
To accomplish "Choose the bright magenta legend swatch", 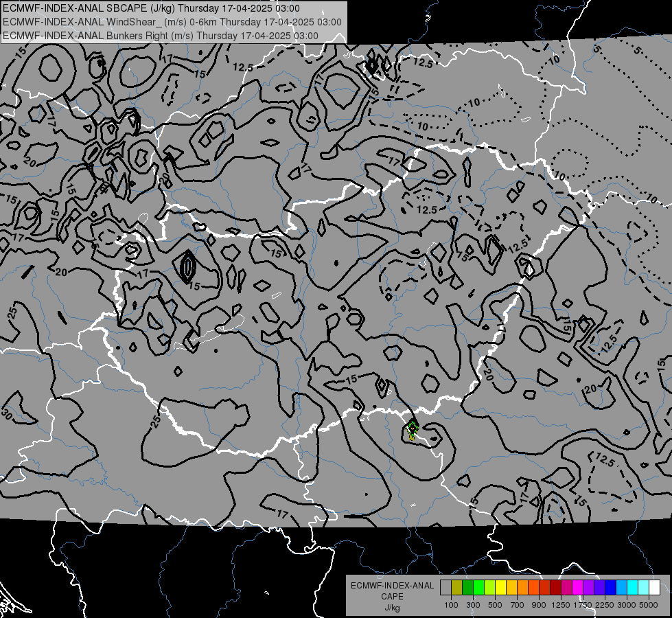I will [578, 588].
